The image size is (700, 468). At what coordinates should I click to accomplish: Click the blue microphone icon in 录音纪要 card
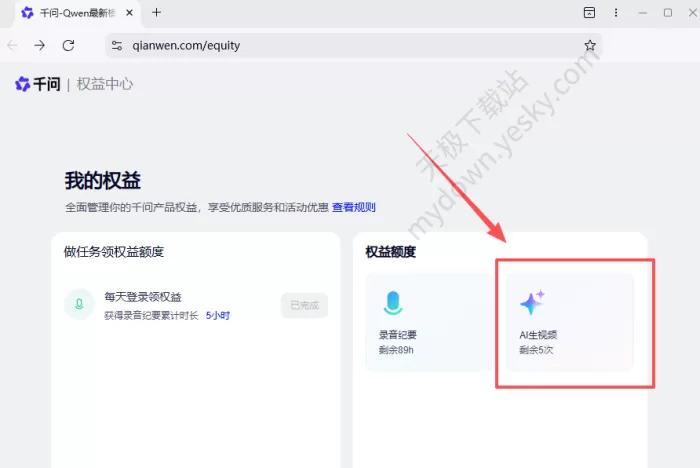point(393,303)
